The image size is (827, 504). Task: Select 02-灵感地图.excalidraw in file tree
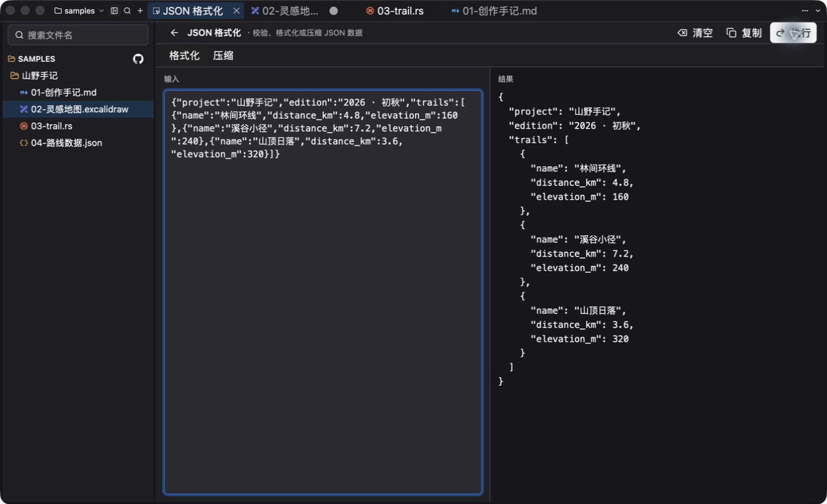[x=79, y=110]
